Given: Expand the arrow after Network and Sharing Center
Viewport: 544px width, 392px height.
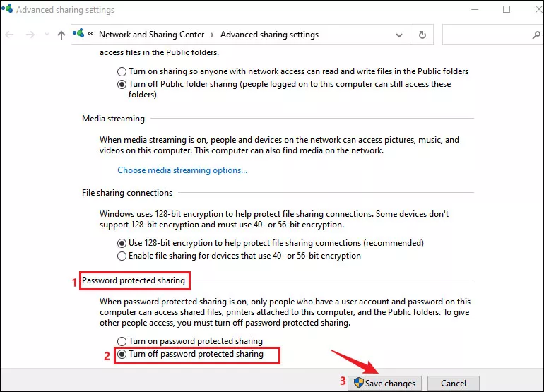Looking at the screenshot, I should pos(212,35).
